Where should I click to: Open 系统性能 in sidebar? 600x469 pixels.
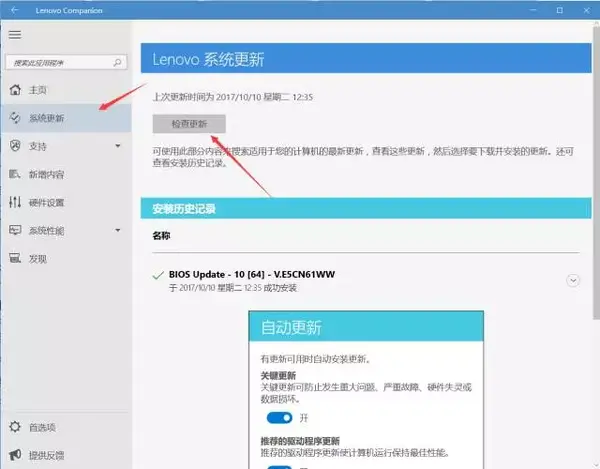[66, 230]
